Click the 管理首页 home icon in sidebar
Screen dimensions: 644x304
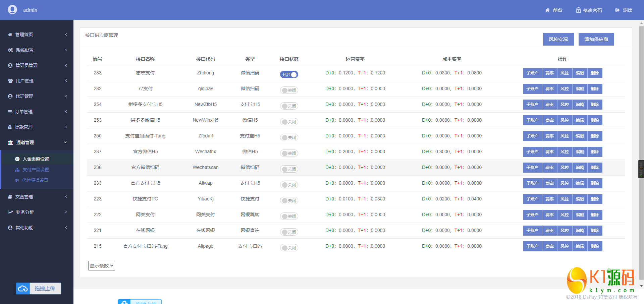10,35
